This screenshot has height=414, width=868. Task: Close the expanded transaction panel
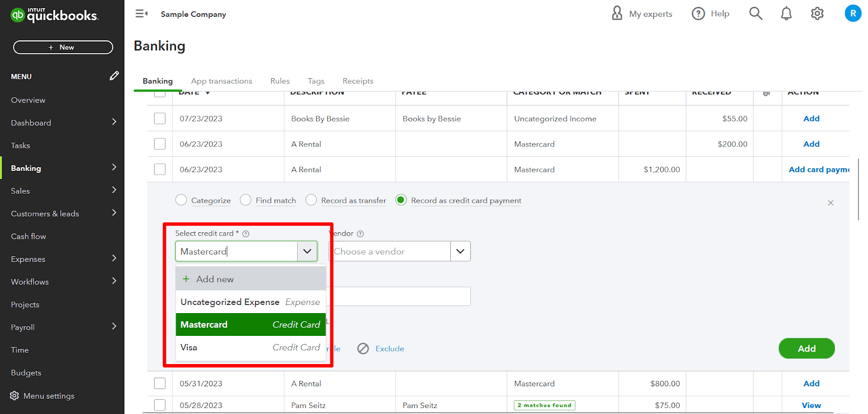coord(831,203)
